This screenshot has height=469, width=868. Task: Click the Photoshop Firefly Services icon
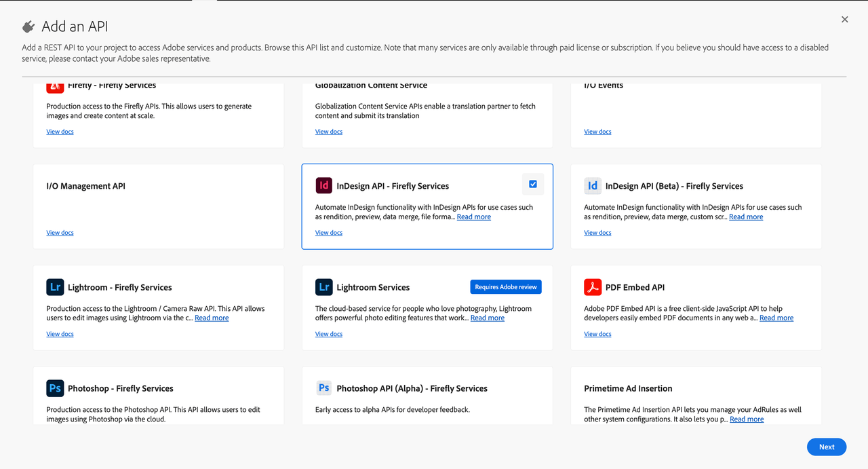click(x=55, y=388)
